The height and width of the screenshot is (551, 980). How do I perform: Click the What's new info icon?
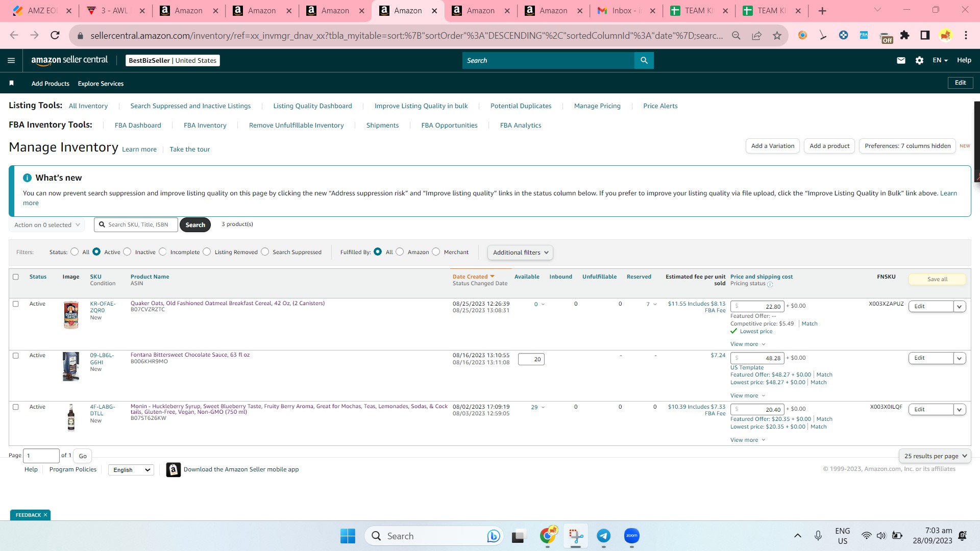[27, 178]
